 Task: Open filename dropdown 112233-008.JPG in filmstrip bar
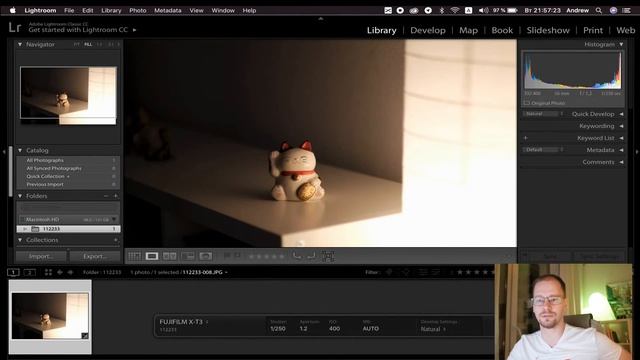205,272
